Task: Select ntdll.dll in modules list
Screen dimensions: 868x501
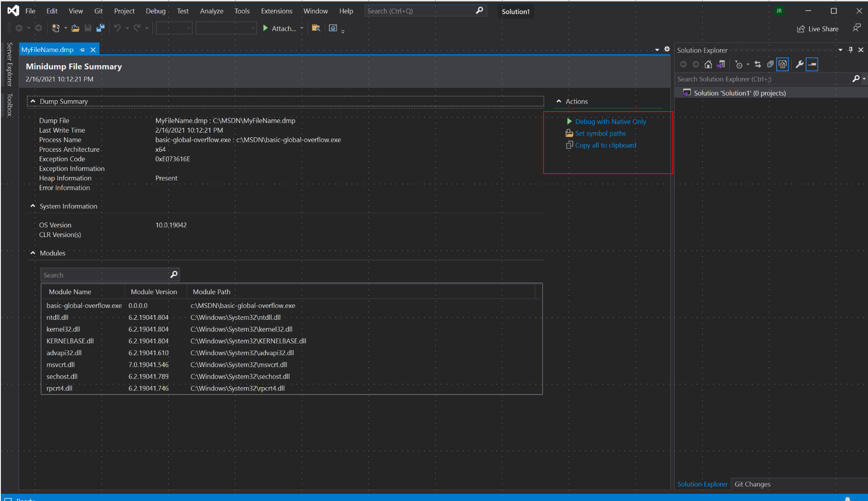Action: [x=57, y=317]
